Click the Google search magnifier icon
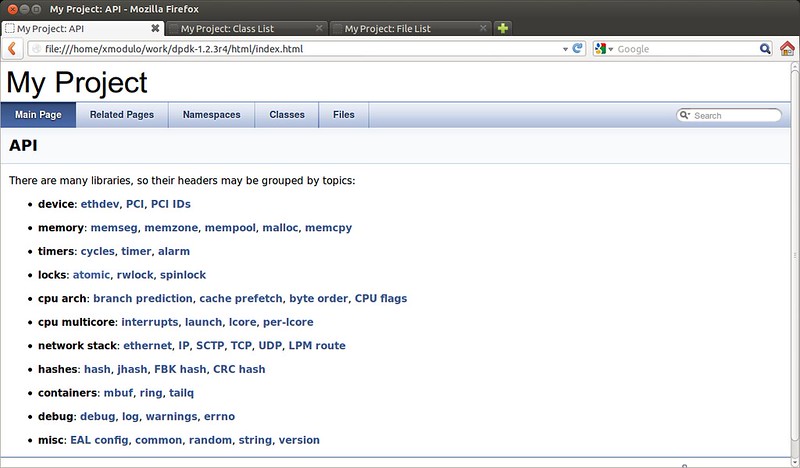The height and width of the screenshot is (468, 800). [765, 48]
